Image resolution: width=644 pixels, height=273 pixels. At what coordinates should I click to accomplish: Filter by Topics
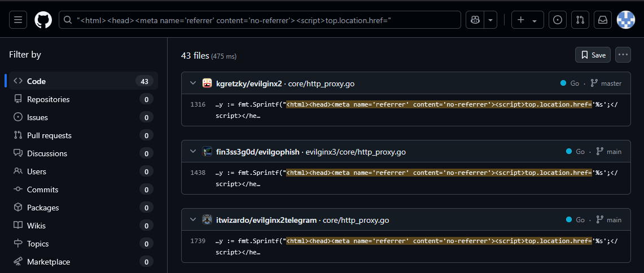click(x=84, y=244)
